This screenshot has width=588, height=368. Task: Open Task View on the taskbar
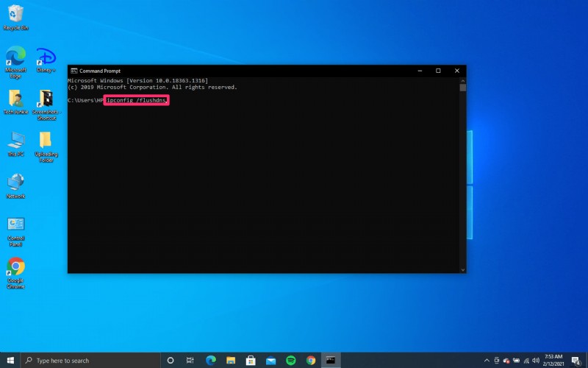[x=190, y=361]
